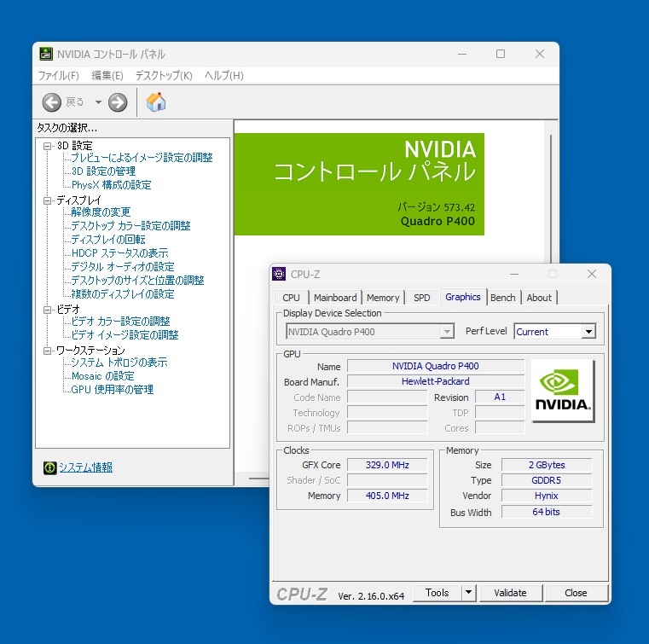Select ビデオ カラー設定の調整
Viewport: 649px width, 644px height.
click(x=120, y=322)
